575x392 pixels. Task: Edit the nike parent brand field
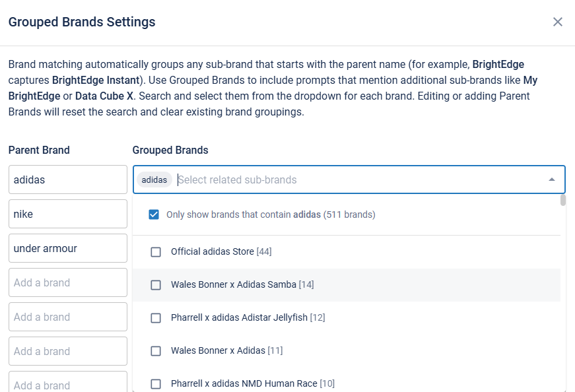[x=68, y=214]
